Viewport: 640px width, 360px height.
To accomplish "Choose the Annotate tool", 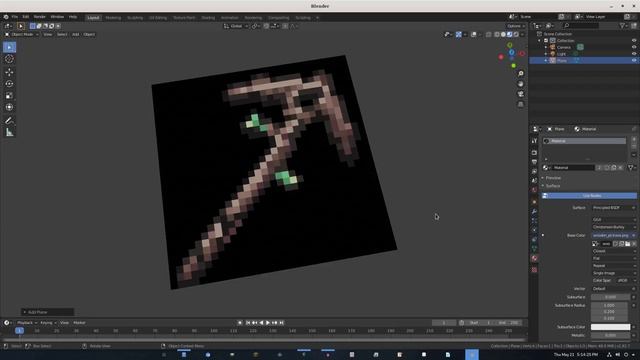I will tap(9, 120).
